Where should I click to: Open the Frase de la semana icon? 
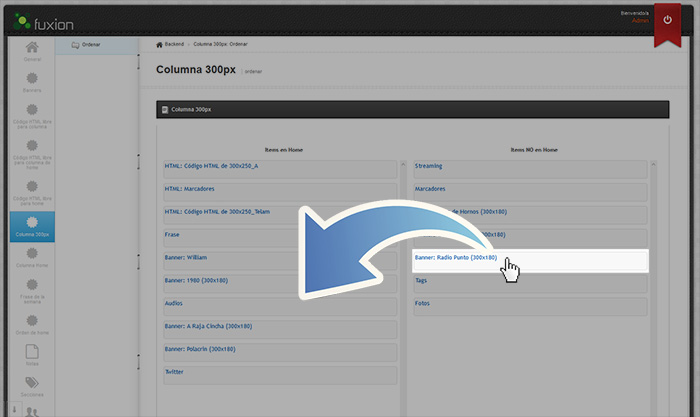(x=33, y=289)
